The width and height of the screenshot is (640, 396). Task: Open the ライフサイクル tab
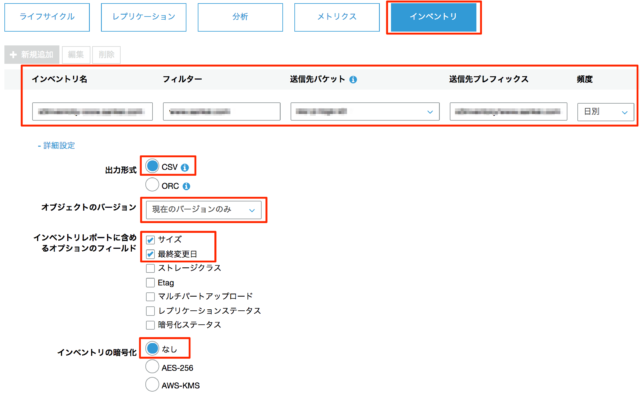pyautogui.click(x=47, y=17)
